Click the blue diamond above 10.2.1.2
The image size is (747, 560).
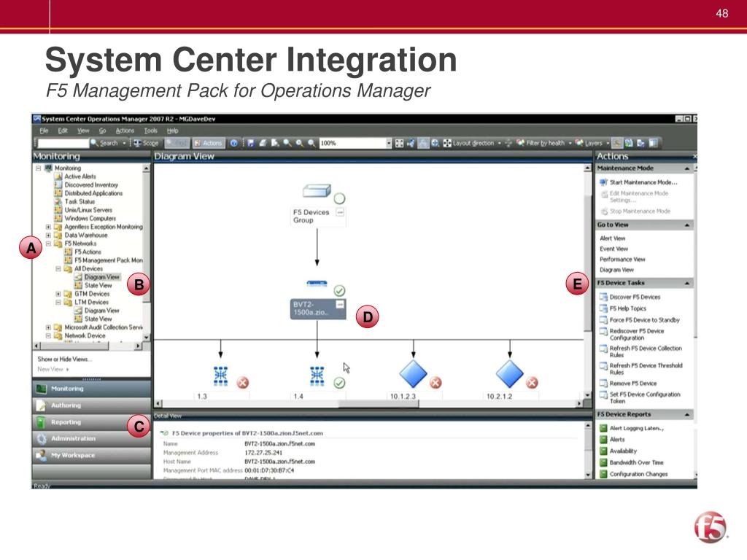[x=510, y=374]
